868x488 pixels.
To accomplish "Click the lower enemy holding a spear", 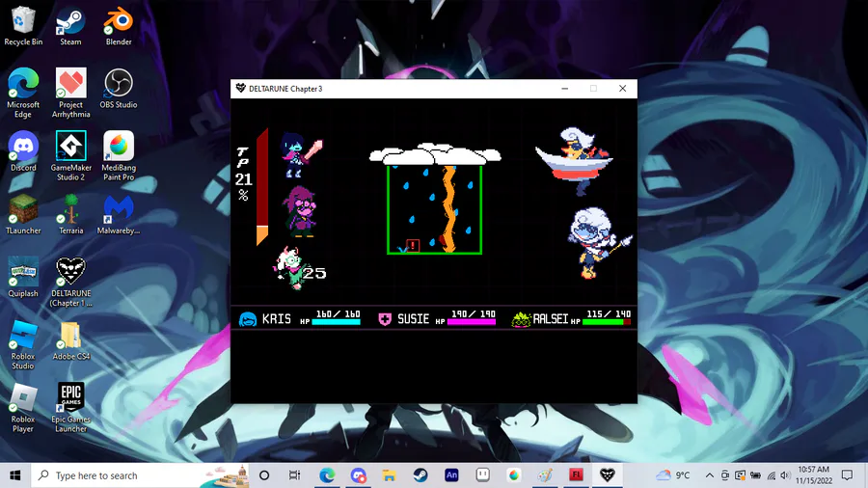I will point(600,242).
